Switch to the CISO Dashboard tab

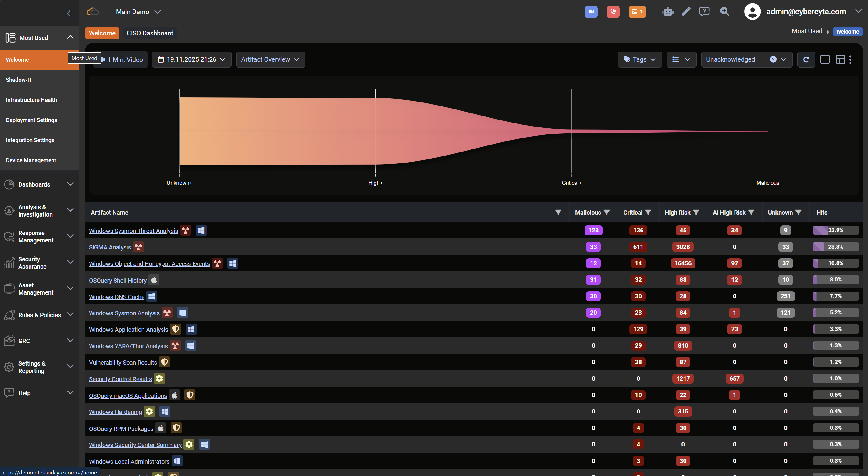click(x=150, y=33)
